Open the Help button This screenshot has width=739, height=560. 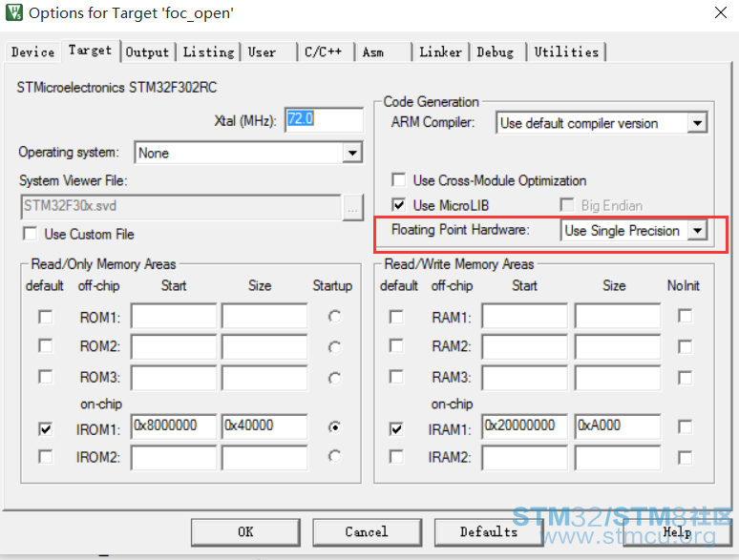click(x=677, y=532)
